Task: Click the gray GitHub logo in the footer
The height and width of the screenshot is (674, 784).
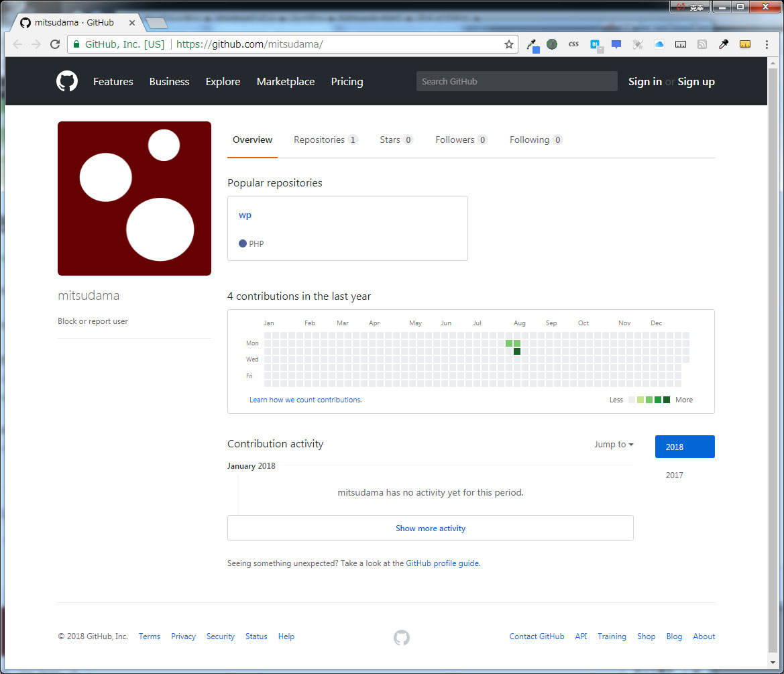Action: tap(402, 638)
